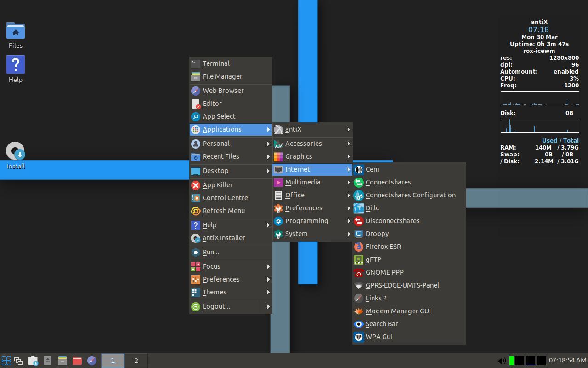588x368 pixels.
Task: Launch the Links 2 browser
Action: (409, 298)
